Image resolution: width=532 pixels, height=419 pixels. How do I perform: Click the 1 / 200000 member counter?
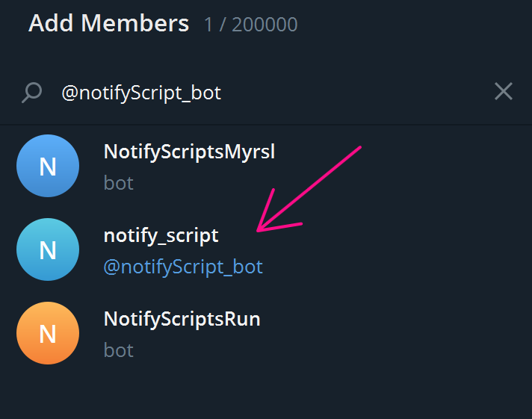pos(250,25)
